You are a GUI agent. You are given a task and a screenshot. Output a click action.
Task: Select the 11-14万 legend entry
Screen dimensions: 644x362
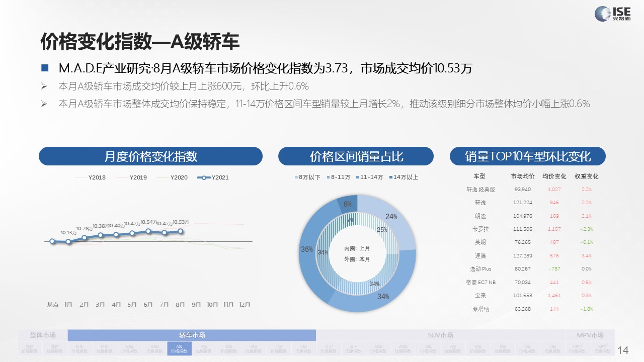(x=370, y=177)
